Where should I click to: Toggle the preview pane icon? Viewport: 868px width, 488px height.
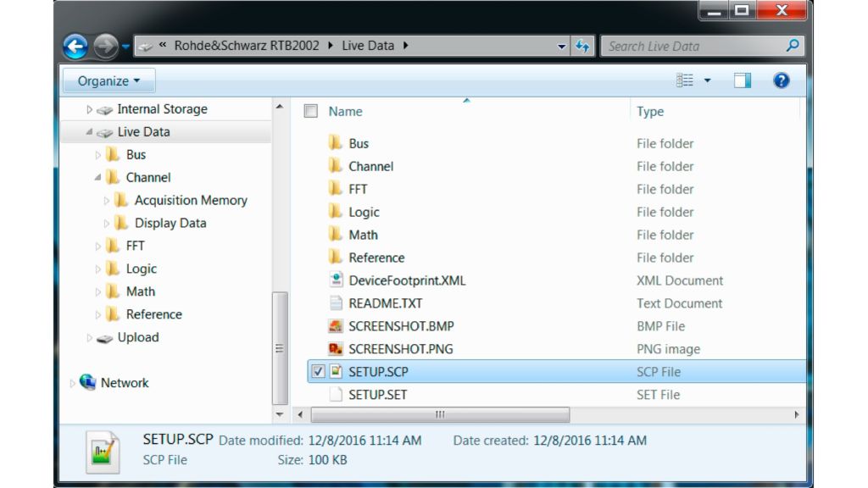[743, 80]
